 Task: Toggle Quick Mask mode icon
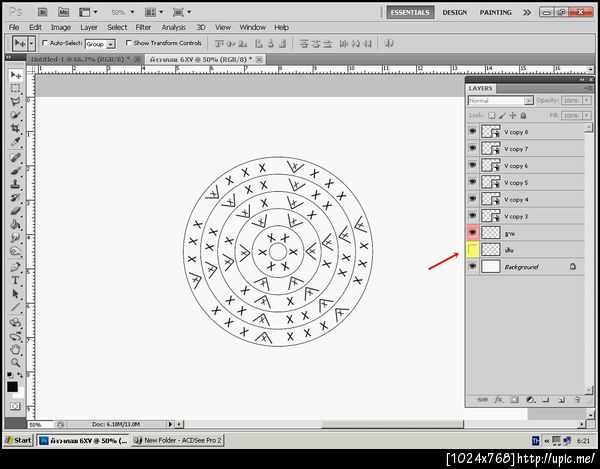point(15,406)
